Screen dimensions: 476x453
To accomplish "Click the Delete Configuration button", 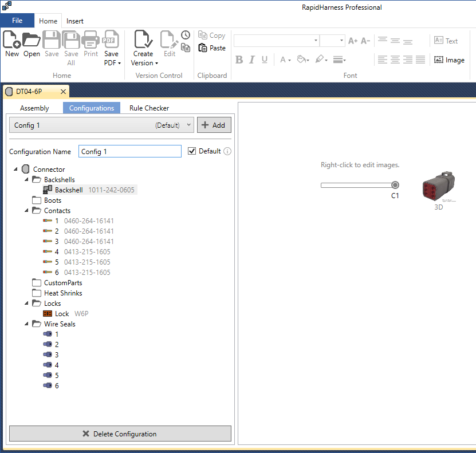I will tap(120, 434).
